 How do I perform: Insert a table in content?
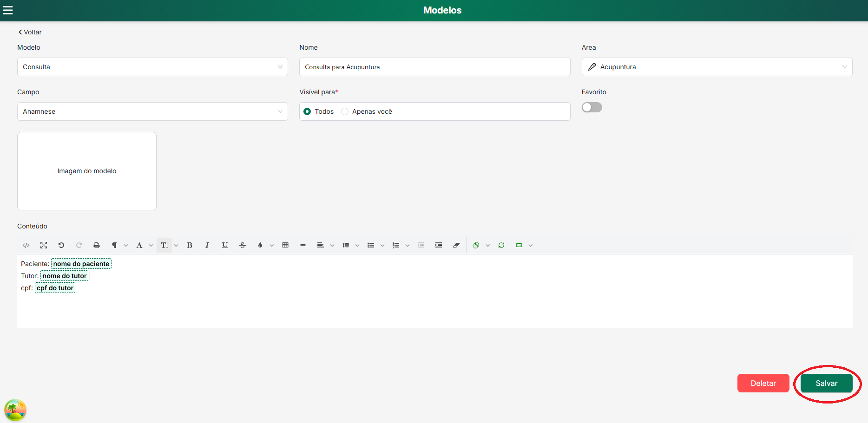[x=285, y=245]
